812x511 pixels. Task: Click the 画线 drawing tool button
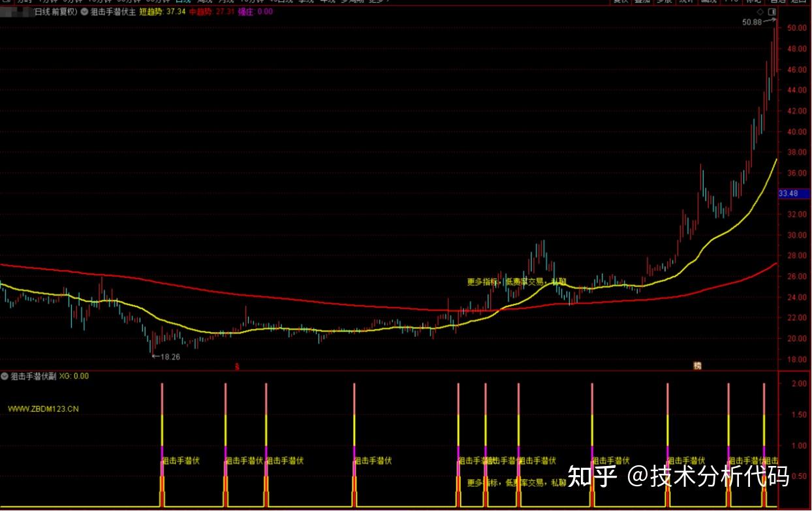(708, 1)
